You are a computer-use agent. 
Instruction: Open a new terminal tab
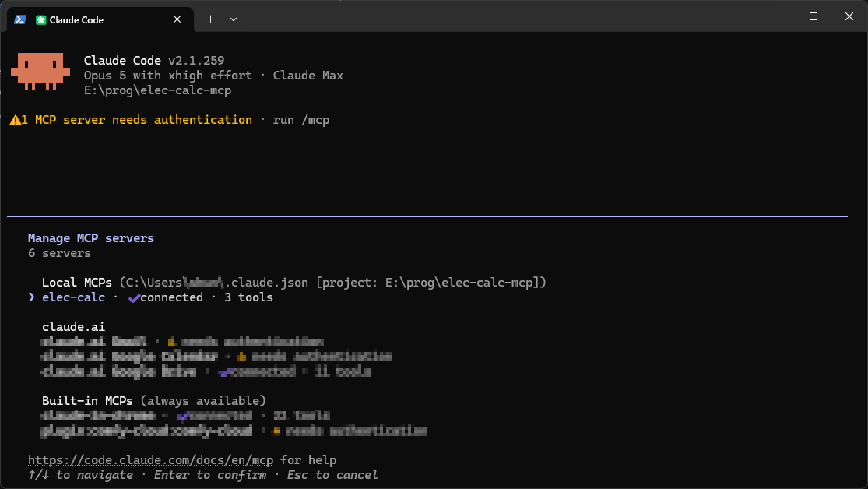pyautogui.click(x=210, y=19)
